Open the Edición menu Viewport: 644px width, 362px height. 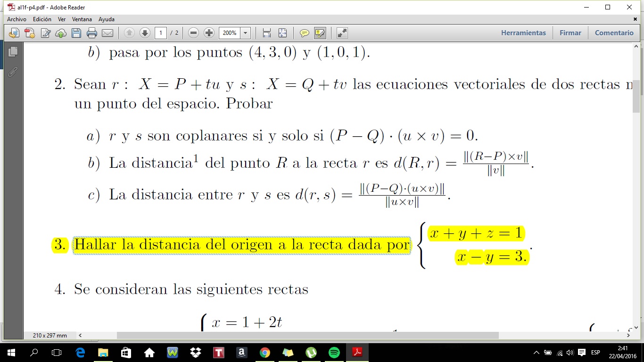42,19
